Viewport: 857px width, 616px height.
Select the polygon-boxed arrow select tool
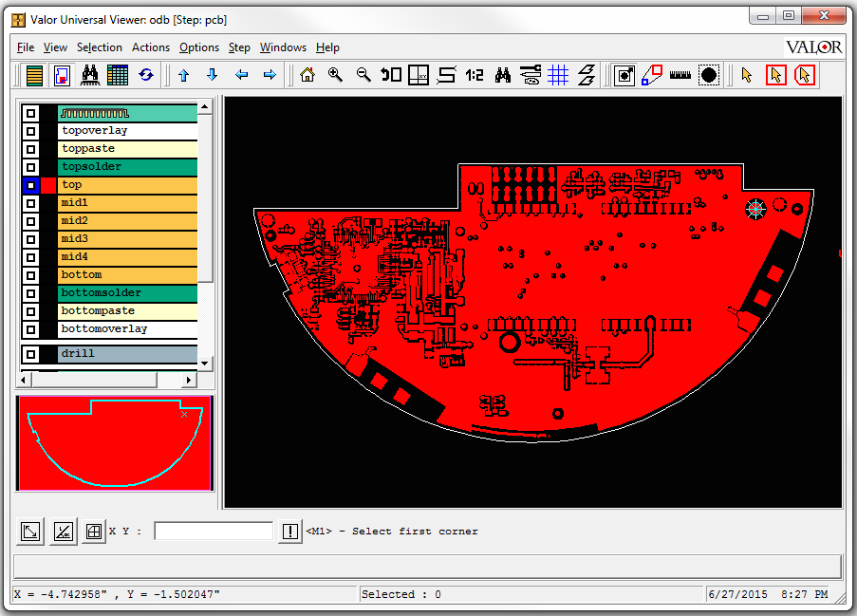[805, 75]
